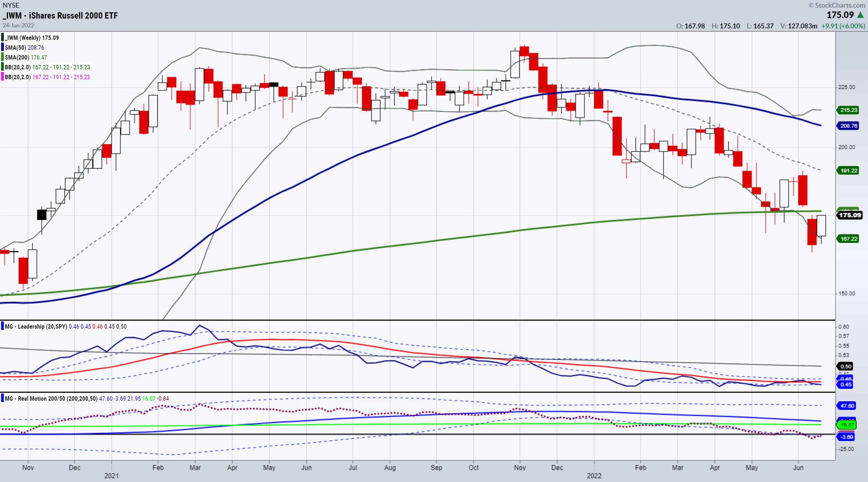This screenshot has height=482, width=868.
Task: Click the Oct label on time axis
Action: pos(473,467)
